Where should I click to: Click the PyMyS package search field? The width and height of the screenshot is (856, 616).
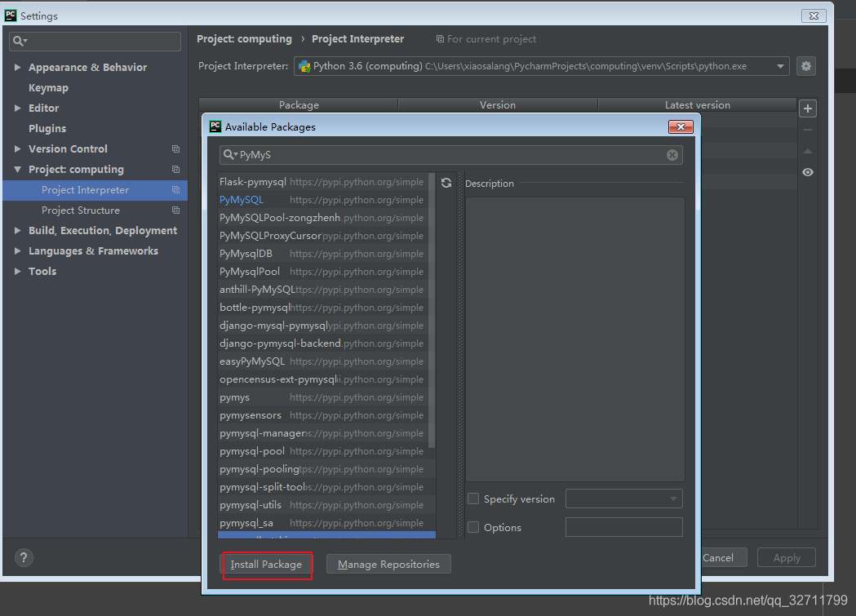(x=451, y=155)
